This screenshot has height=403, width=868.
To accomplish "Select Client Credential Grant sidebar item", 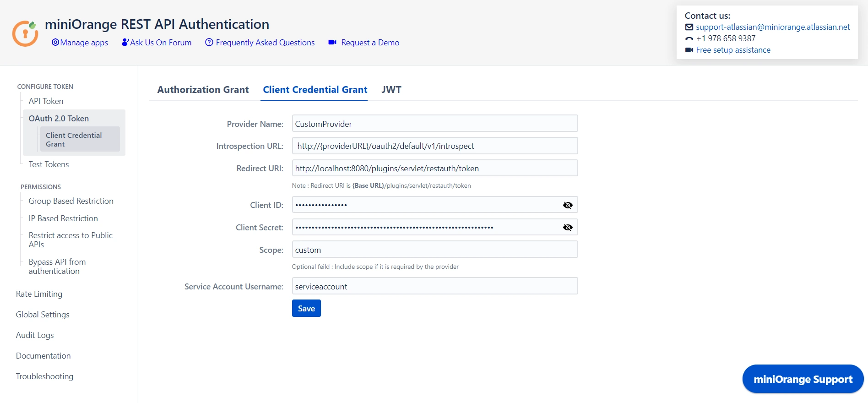I will tap(80, 139).
